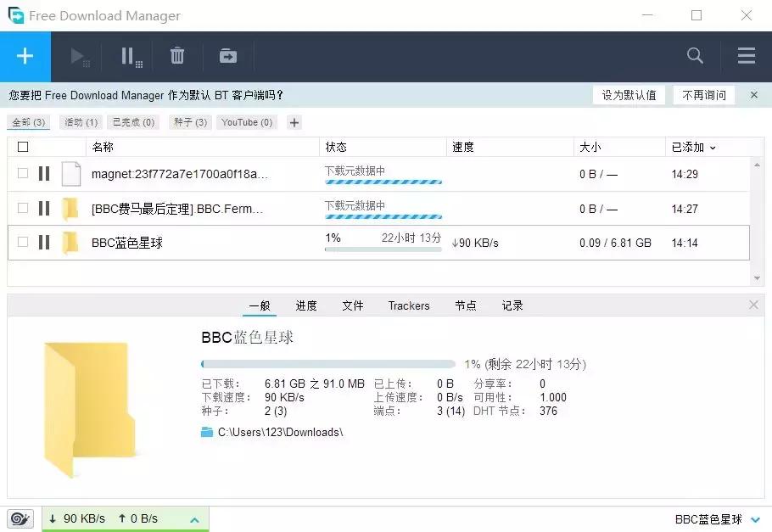Image resolution: width=772 pixels, height=532 pixels.
Task: Click the 设为默认值 button
Action: click(x=629, y=95)
